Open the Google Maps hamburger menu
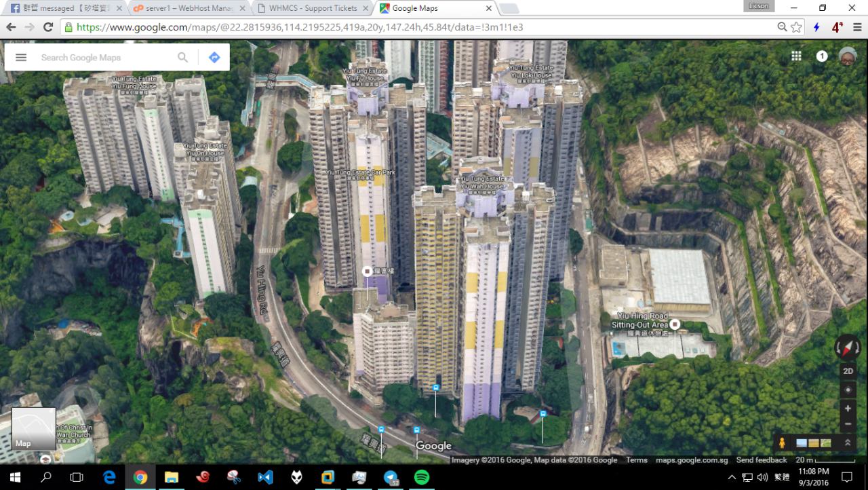Screen dimensions: 868x490 point(21,58)
